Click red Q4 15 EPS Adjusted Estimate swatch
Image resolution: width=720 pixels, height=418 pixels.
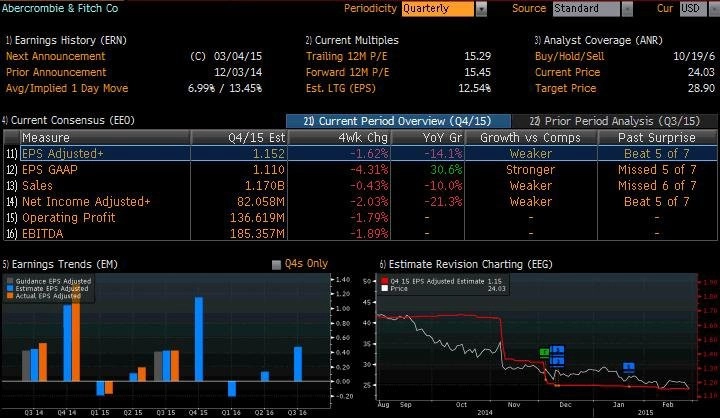coord(385,281)
